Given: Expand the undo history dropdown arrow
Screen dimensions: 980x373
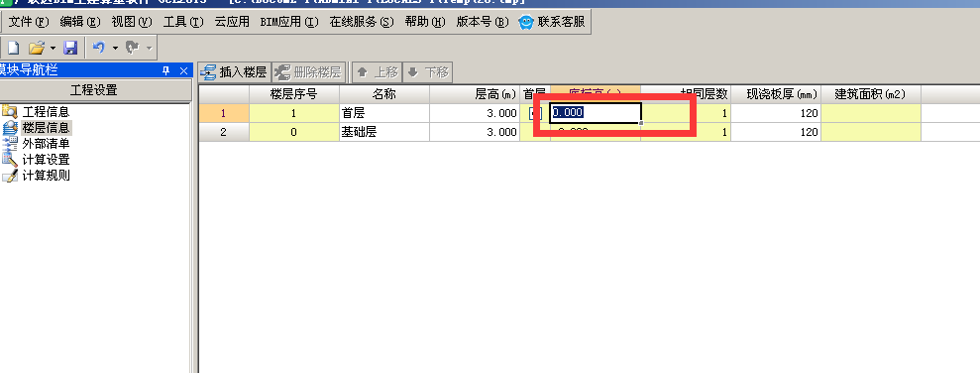Looking at the screenshot, I should 115,48.
